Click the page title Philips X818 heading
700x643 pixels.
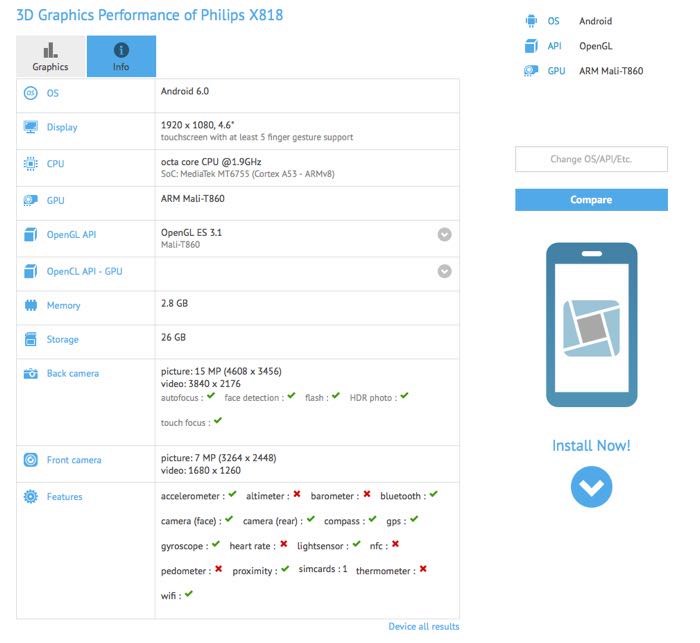(150, 15)
